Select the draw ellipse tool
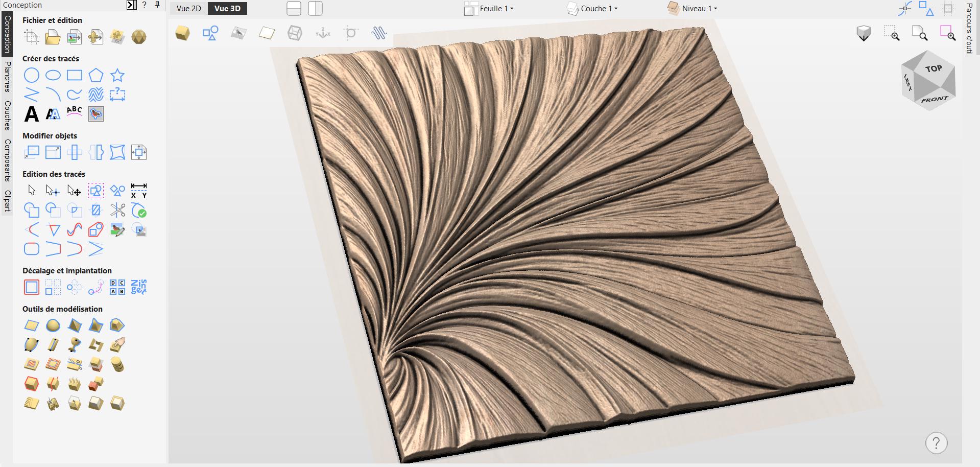 (x=53, y=76)
